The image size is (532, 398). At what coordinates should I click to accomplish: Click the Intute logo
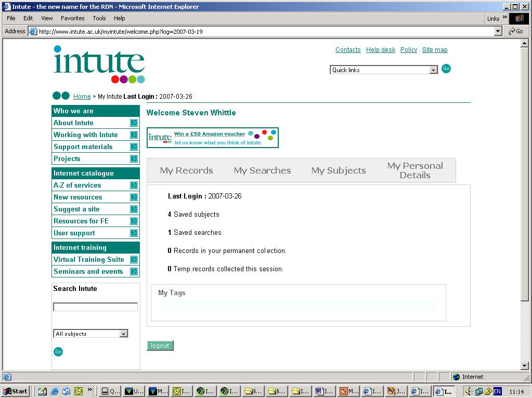point(99,64)
